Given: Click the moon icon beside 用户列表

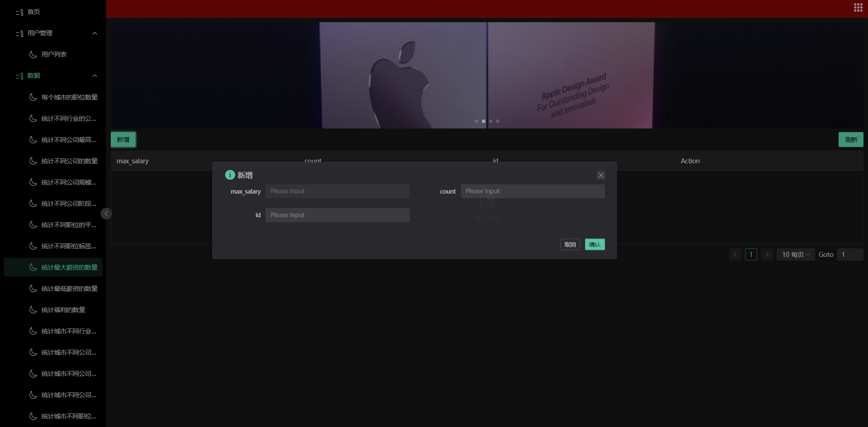Looking at the screenshot, I should [x=33, y=54].
